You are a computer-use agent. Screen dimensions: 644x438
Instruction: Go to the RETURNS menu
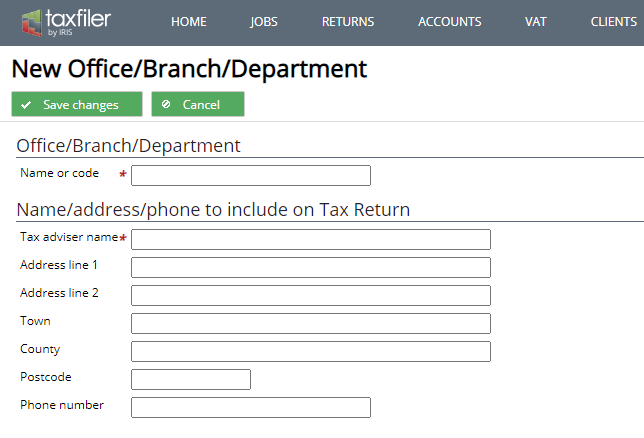[348, 21]
